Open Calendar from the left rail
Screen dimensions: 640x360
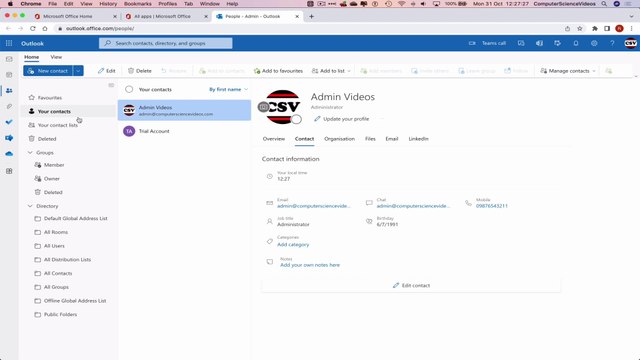[x=9, y=75]
